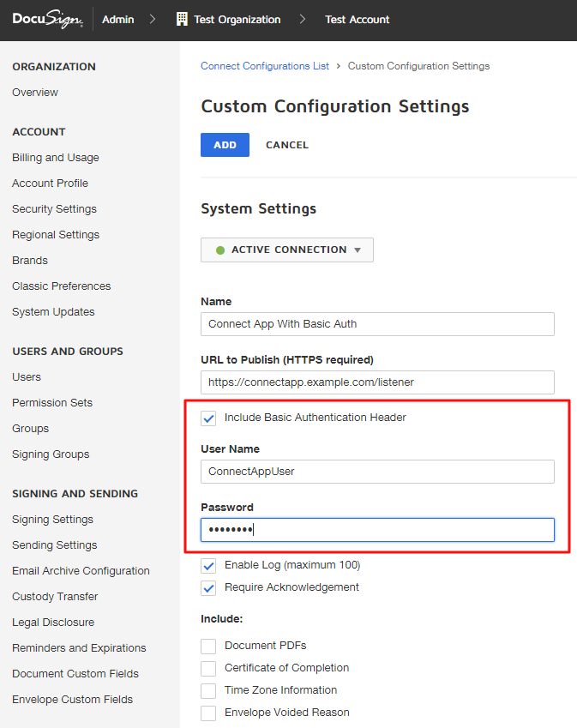Select Admin in the top navigation
Image resolution: width=577 pixels, height=728 pixels.
[x=117, y=18]
